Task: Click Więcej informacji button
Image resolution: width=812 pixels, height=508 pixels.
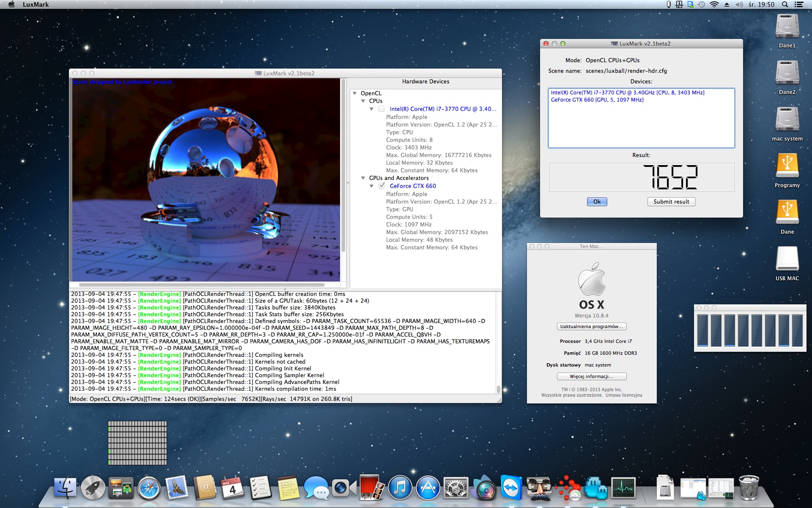Action: [591, 376]
